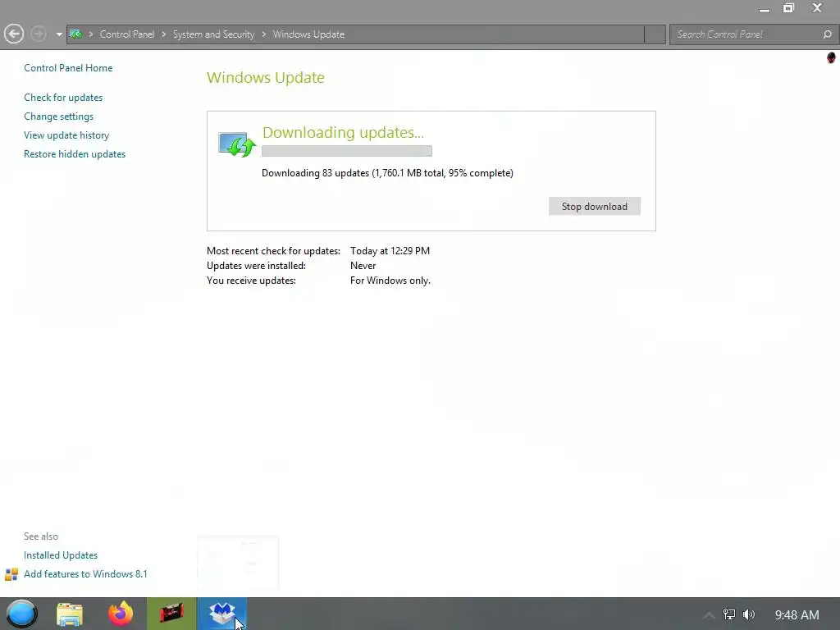
Task: Launch Firefox from the taskbar
Action: point(121,614)
